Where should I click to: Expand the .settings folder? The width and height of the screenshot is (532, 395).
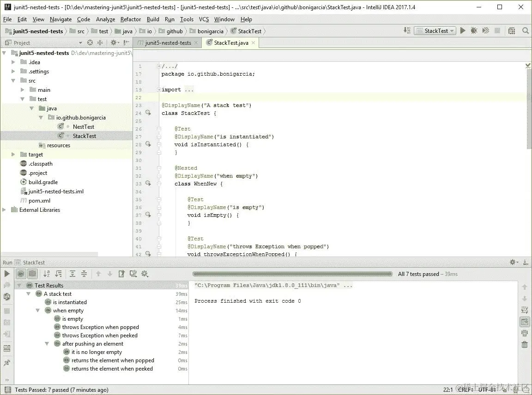coord(13,71)
